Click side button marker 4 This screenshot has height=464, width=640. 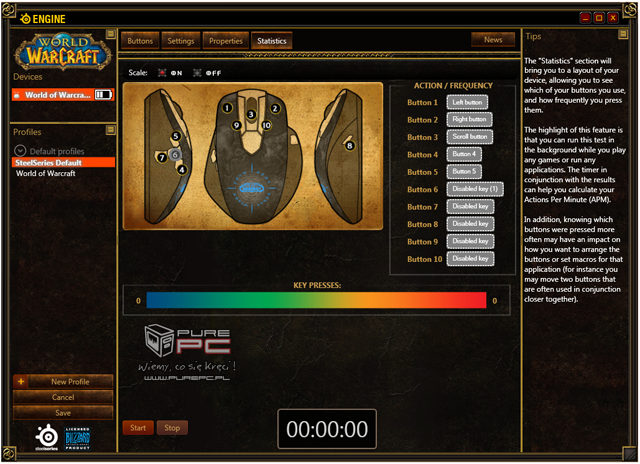(182, 169)
